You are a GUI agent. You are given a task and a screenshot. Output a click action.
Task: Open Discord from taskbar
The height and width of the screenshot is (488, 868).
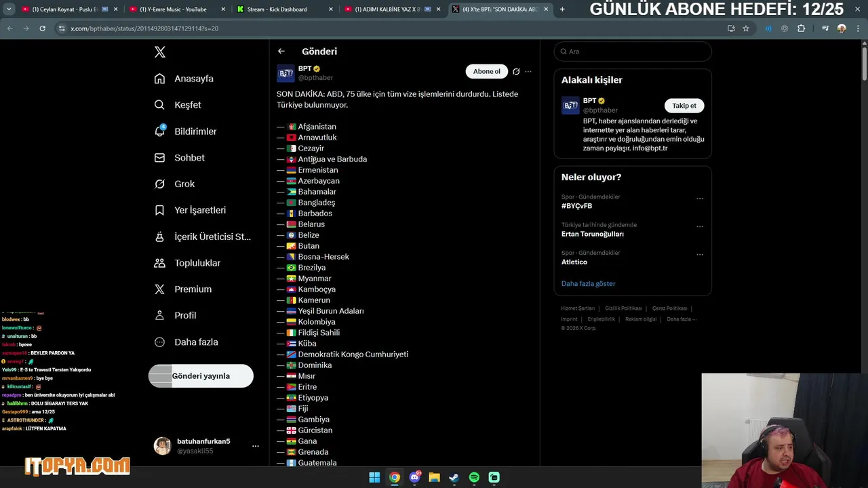point(414,477)
